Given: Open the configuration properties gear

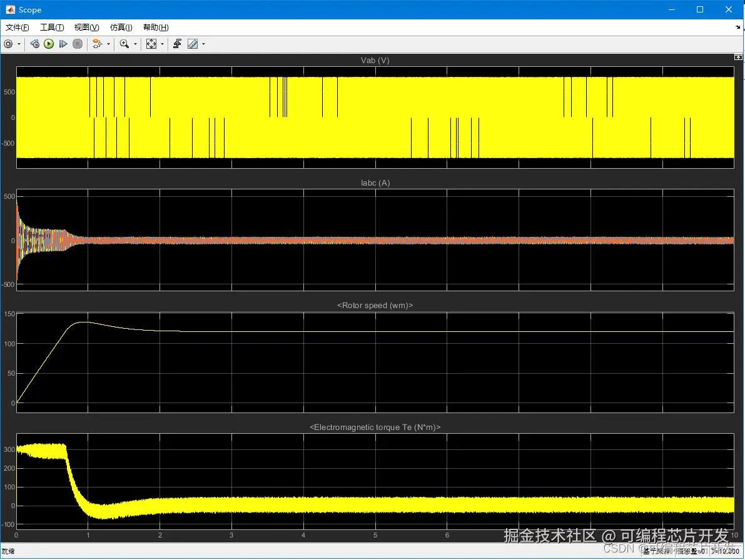Looking at the screenshot, I should pyautogui.click(x=8, y=44).
